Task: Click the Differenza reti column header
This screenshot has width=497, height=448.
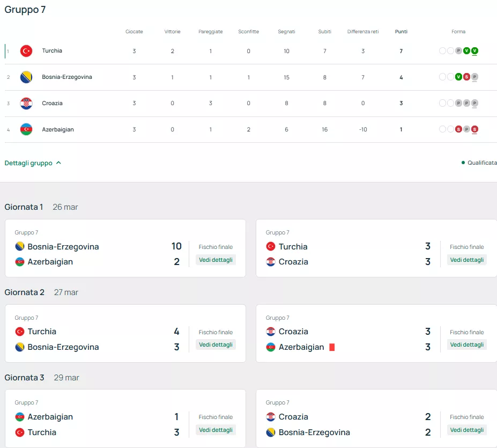Action: 363,32
